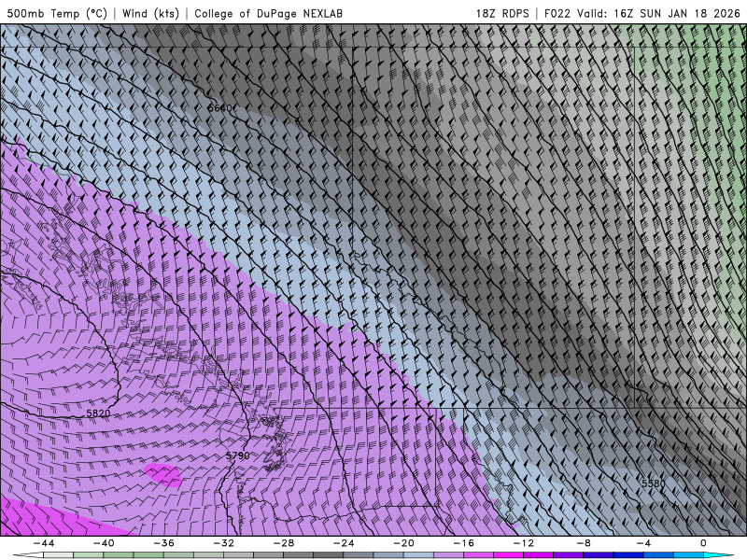This screenshot has height=560, width=747.
Task: Select the 0 colorbar tick label
Action: [704, 543]
